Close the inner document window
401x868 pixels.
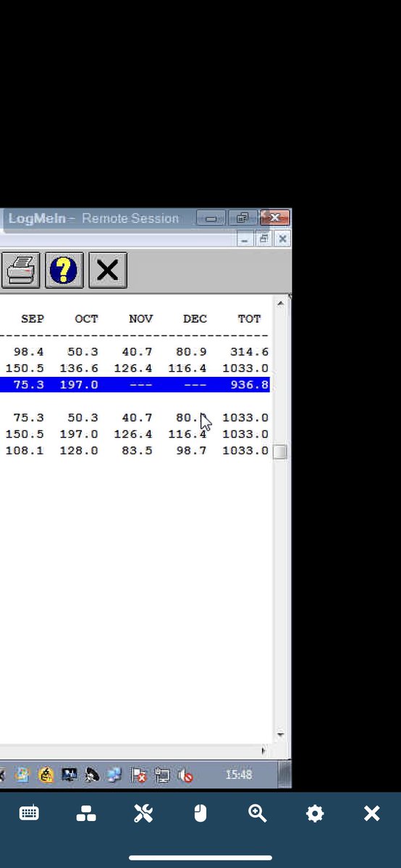click(282, 239)
